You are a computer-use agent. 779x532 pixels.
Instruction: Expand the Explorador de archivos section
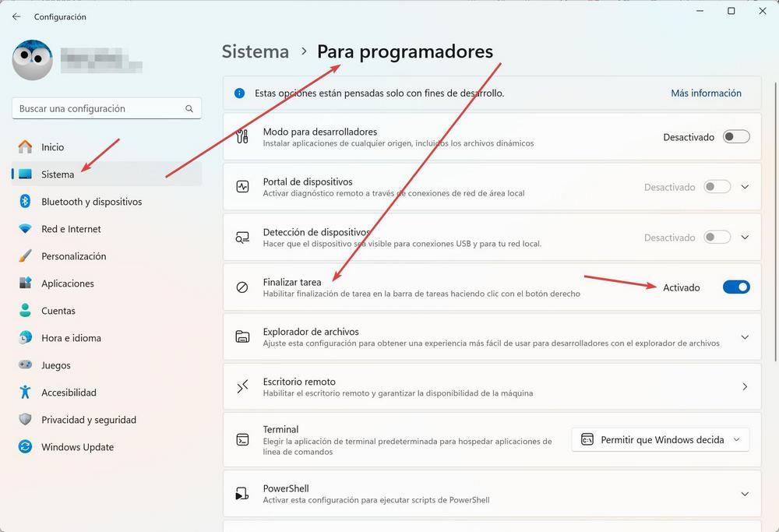point(745,336)
